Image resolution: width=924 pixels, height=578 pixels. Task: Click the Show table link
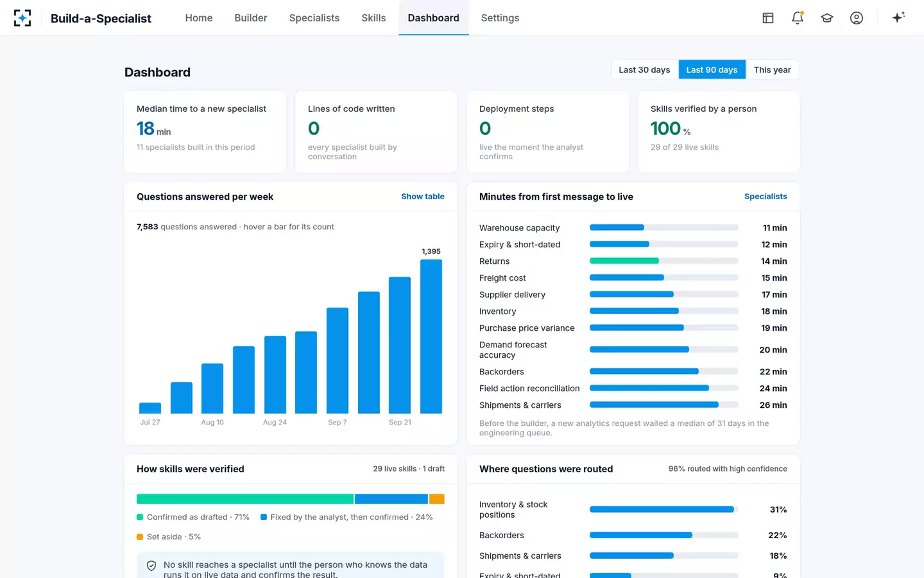423,197
